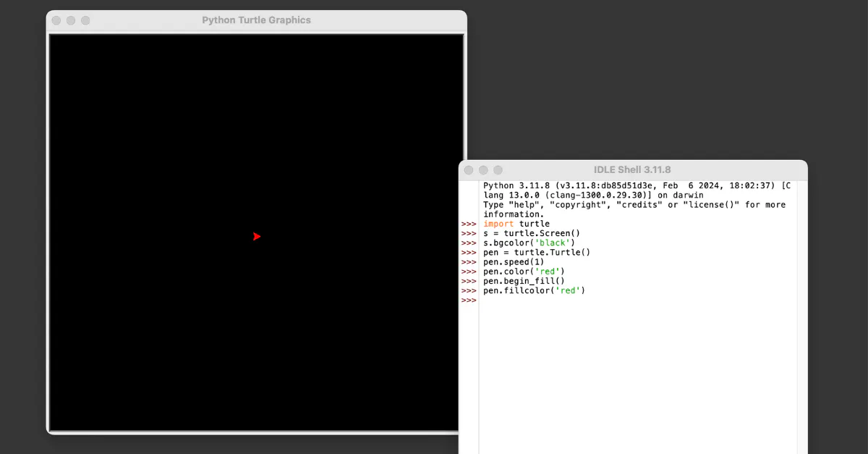Viewport: 868px width, 454px height.
Task: Click the IDLE Shell 3.11.8 title text
Action: (631, 170)
